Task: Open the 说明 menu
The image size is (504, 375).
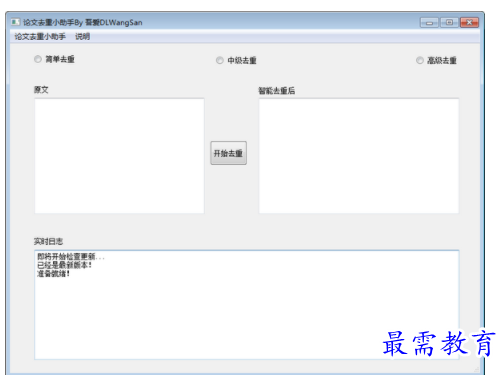Action: pyautogui.click(x=82, y=37)
